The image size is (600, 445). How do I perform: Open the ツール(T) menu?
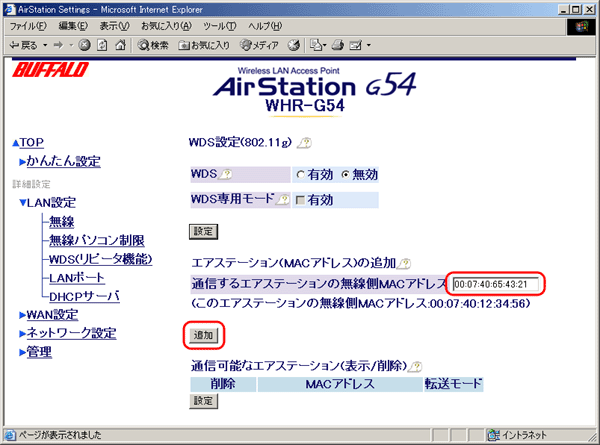click(220, 26)
